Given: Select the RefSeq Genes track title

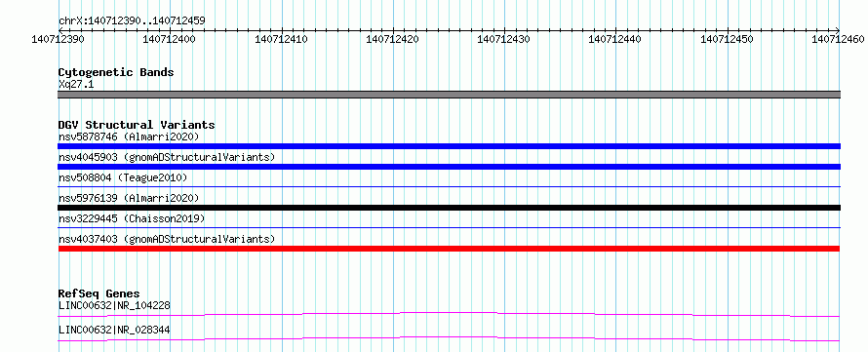Looking at the screenshot, I should point(99,293).
